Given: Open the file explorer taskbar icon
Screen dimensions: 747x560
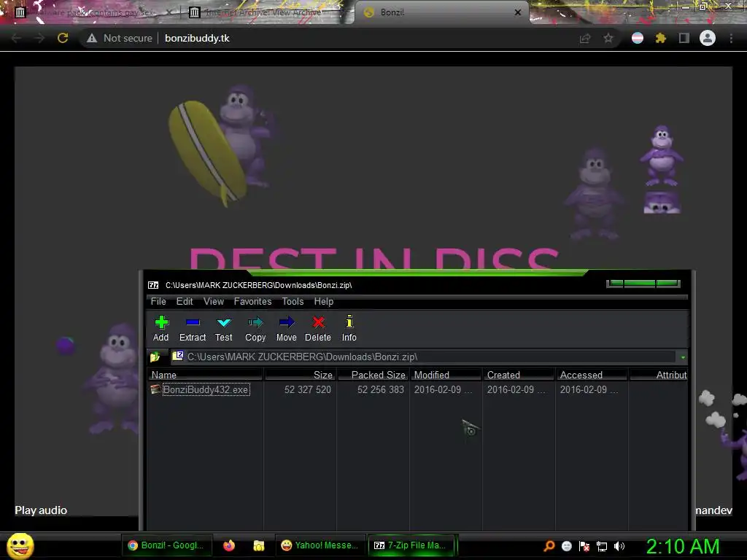Looking at the screenshot, I should 259,545.
